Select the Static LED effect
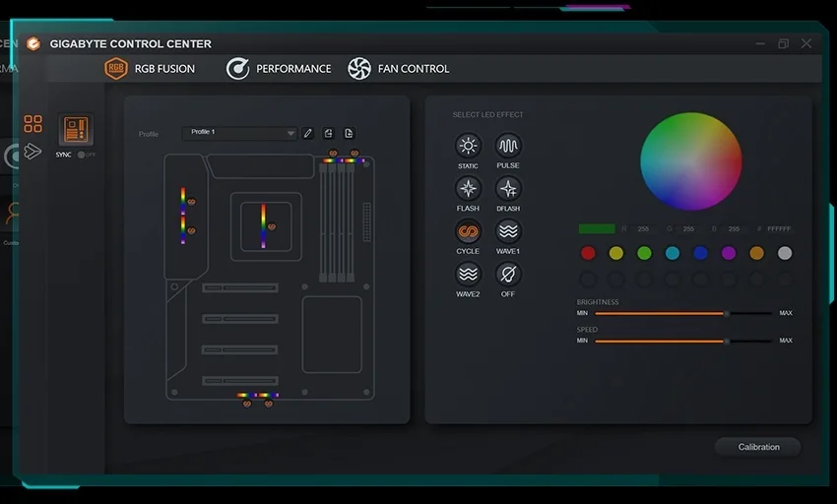The height and width of the screenshot is (504, 837). point(468,147)
